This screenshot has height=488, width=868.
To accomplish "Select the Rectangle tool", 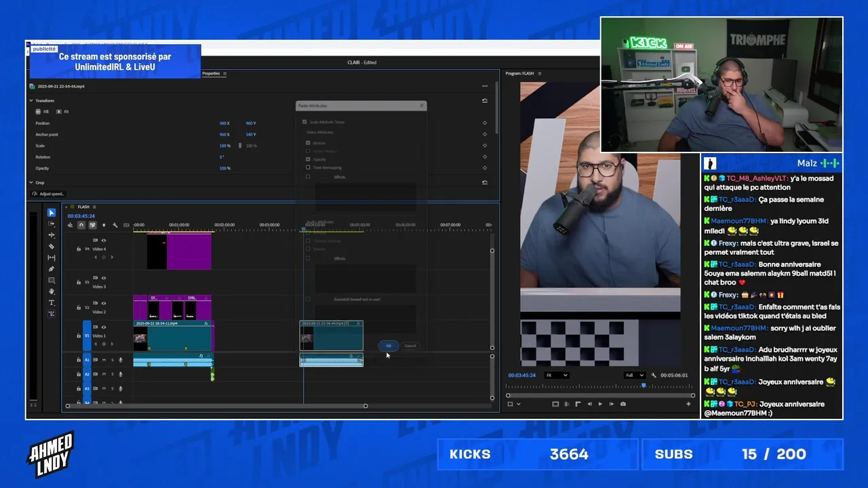I will [x=52, y=281].
